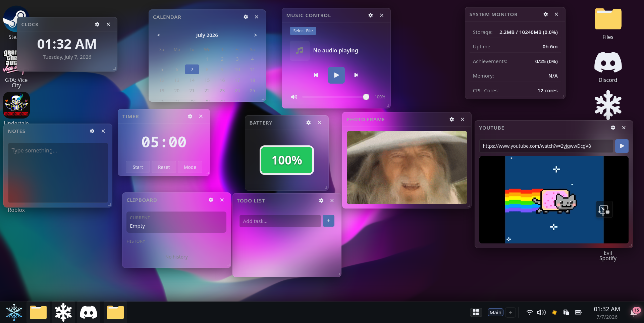Open the Wi-Fi tray icon
644x323 pixels.
coord(530,313)
